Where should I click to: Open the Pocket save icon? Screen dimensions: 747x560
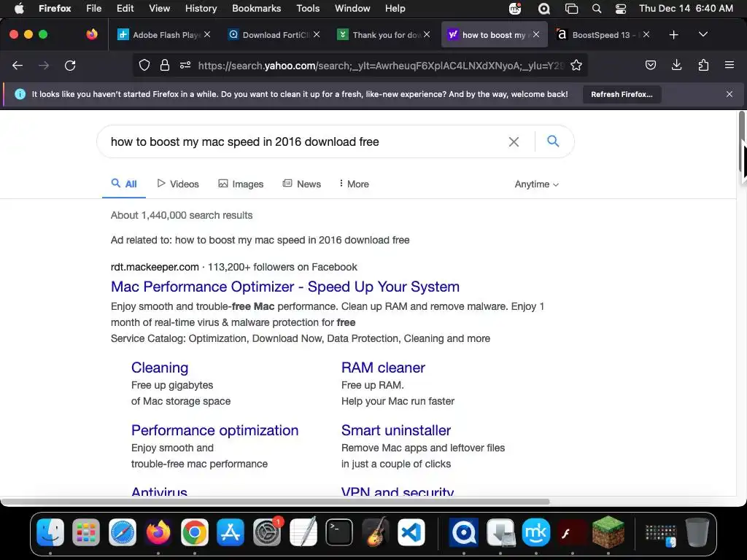pos(650,65)
